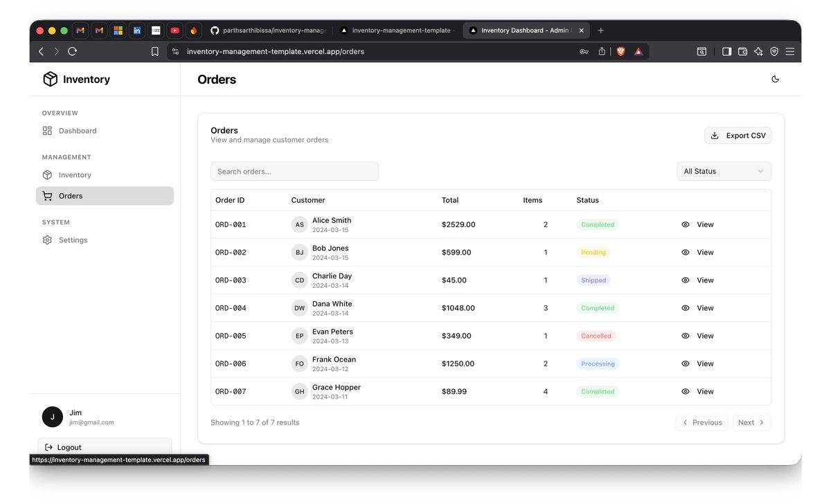View order ORD-007 by Grace Hopper
Screen dimensions: 831x504
click(x=697, y=391)
